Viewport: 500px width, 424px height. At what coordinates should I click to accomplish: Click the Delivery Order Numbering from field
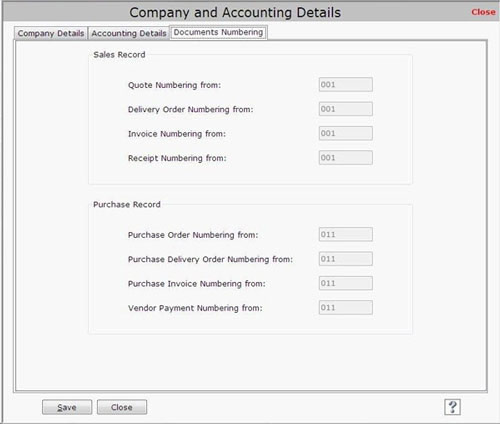pyautogui.click(x=346, y=109)
